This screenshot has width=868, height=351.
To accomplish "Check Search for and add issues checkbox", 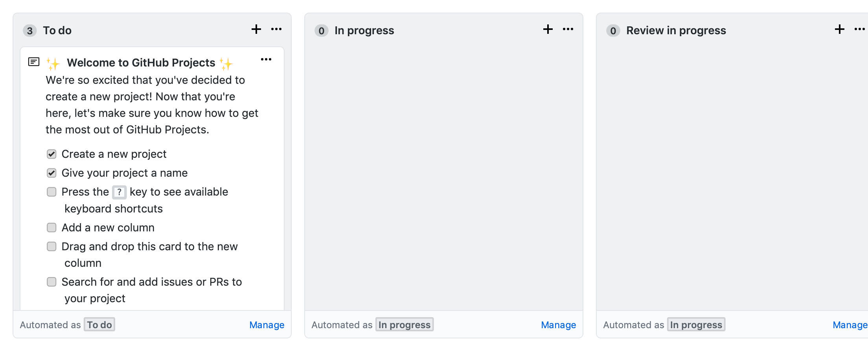I will tap(51, 282).
